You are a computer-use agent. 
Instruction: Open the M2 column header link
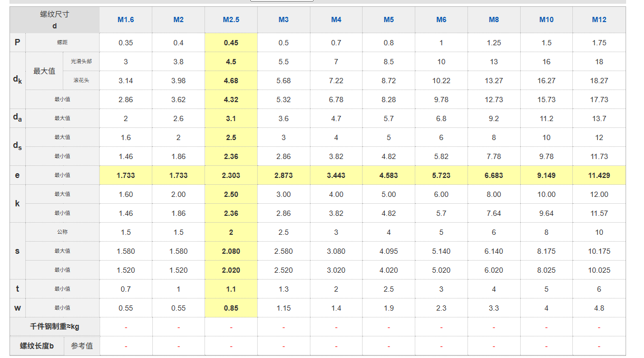[x=178, y=20]
